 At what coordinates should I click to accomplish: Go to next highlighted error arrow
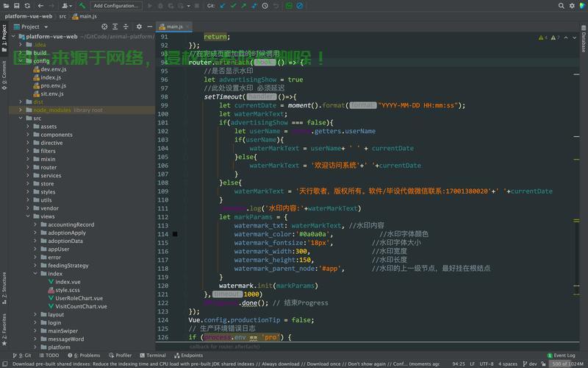click(574, 38)
